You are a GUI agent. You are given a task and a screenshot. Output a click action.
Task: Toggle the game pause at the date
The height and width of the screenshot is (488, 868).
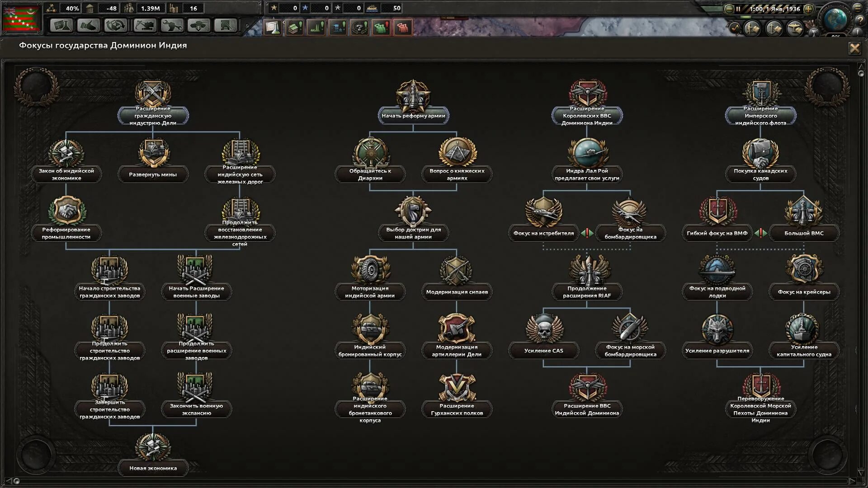tap(774, 9)
